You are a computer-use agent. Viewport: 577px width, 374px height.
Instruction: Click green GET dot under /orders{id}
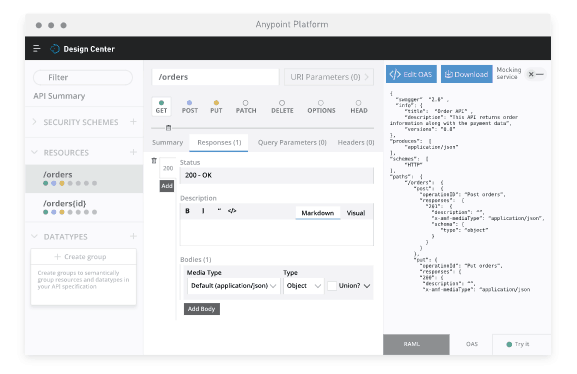45,212
